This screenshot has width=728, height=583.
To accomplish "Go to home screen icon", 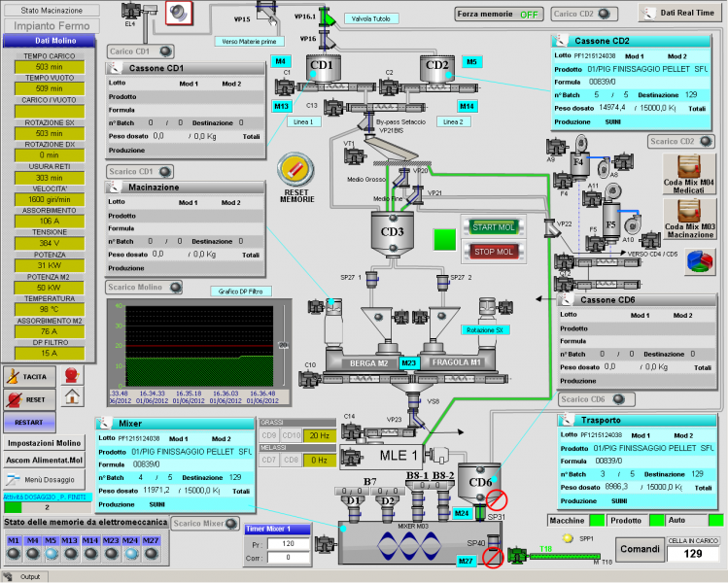I will tap(72, 396).
